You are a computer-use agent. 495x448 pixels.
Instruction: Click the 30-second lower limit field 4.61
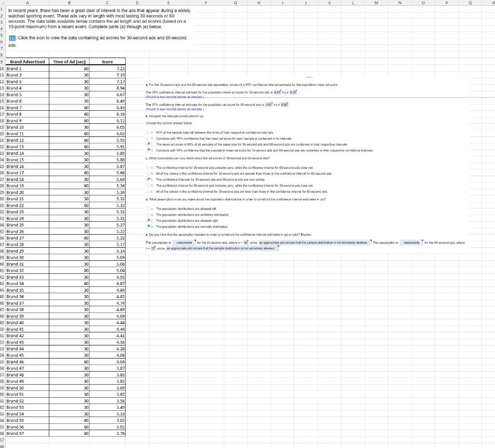[277, 92]
